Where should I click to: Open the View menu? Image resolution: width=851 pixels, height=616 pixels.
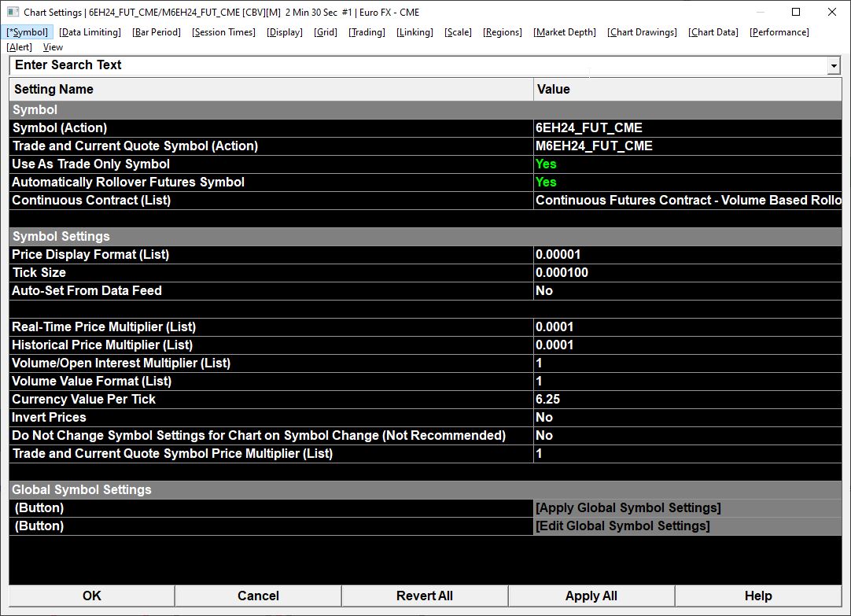[x=53, y=47]
